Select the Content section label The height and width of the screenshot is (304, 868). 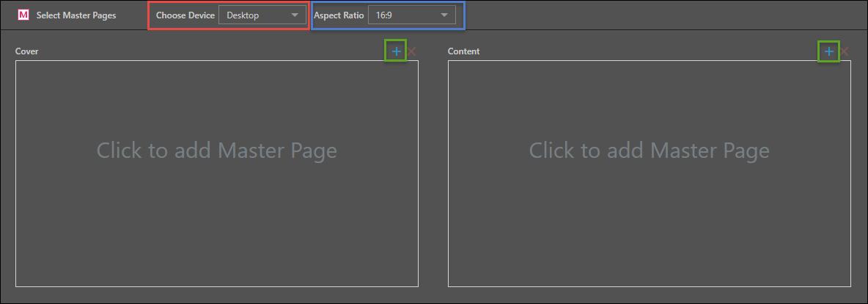(463, 51)
